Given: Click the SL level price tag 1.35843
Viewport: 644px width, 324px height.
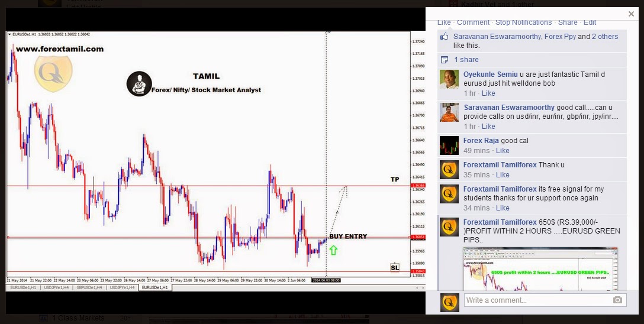Looking at the screenshot, I should click(x=419, y=271).
